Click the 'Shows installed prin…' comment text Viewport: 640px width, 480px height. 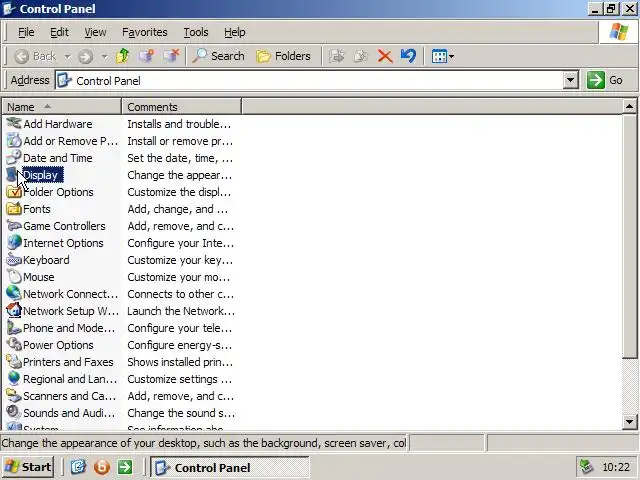180,362
